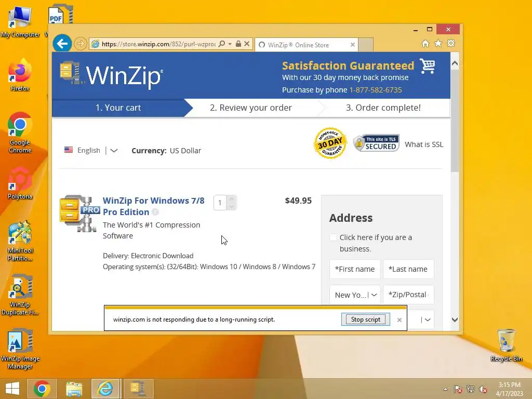Click the 'US Dollar' currency value
Viewport: 532px width, 399px height.
pyautogui.click(x=185, y=151)
